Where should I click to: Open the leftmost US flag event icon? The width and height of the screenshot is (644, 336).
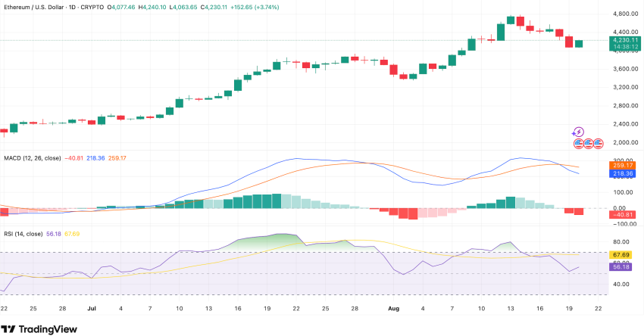point(579,142)
